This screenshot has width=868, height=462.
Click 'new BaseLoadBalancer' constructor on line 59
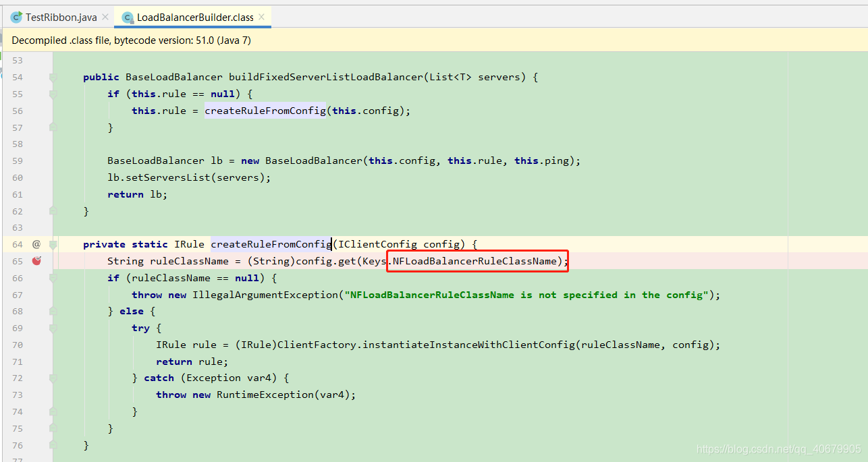pyautogui.click(x=302, y=161)
